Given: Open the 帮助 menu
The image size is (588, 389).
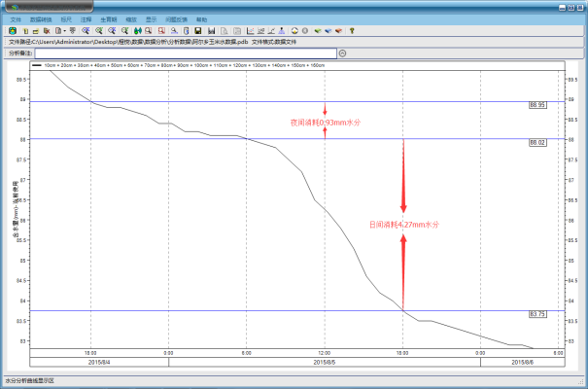Looking at the screenshot, I should coord(201,19).
